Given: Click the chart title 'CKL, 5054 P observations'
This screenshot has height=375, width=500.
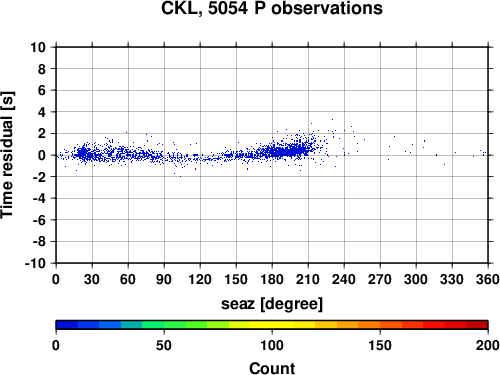Looking at the screenshot, I should point(272,8).
